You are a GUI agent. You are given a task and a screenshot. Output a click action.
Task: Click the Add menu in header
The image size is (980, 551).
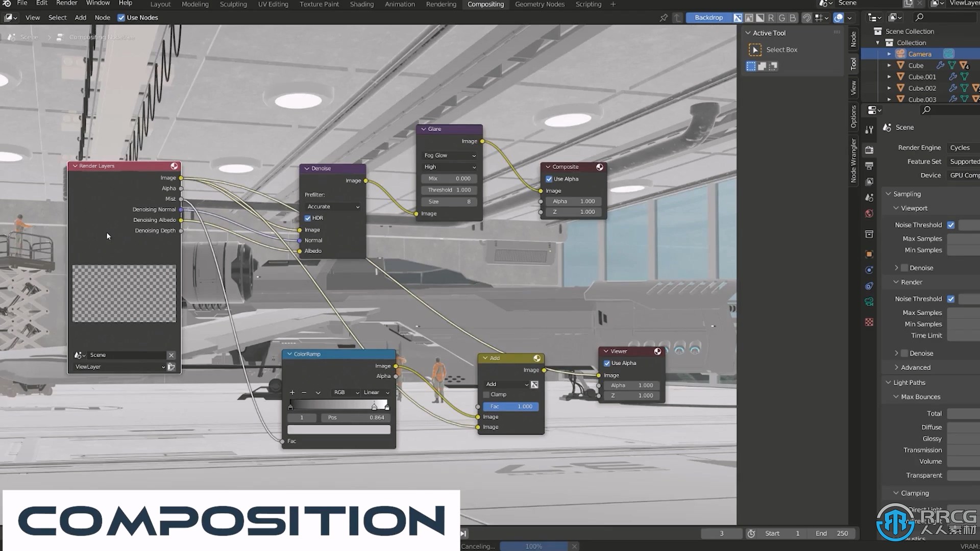pos(80,17)
